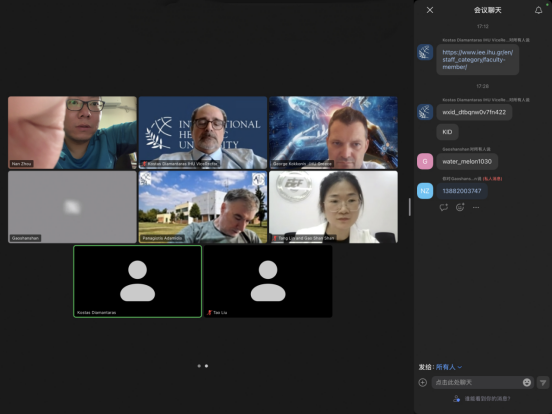Go to second gallery page dot
Screen dimensions: 552x414
pyautogui.click(x=206, y=366)
